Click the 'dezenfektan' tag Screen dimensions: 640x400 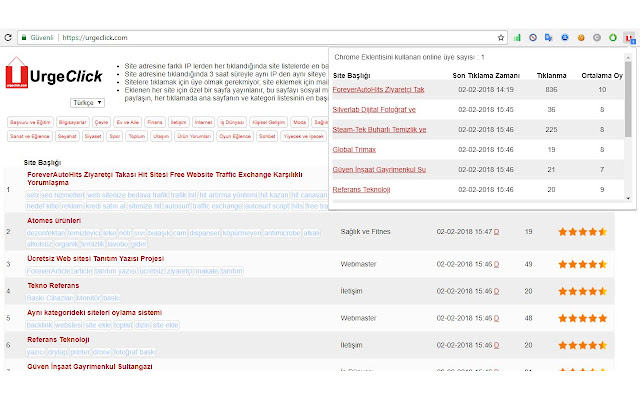46,233
